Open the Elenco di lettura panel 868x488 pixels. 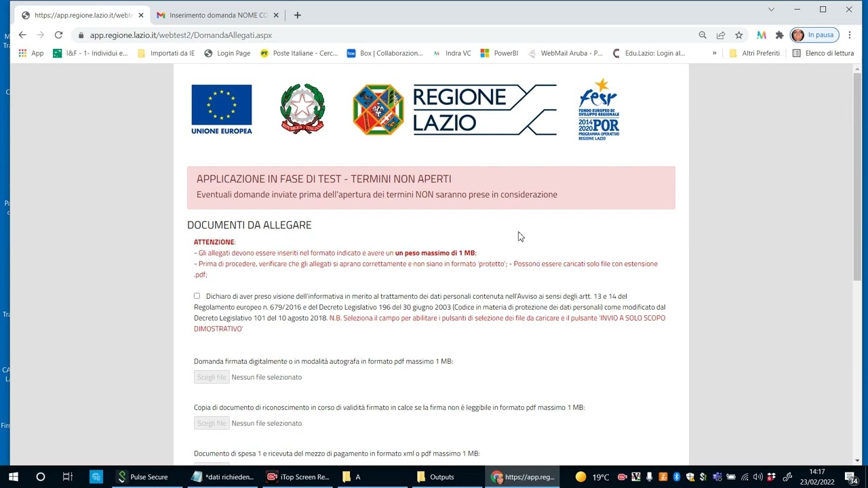pyautogui.click(x=823, y=53)
